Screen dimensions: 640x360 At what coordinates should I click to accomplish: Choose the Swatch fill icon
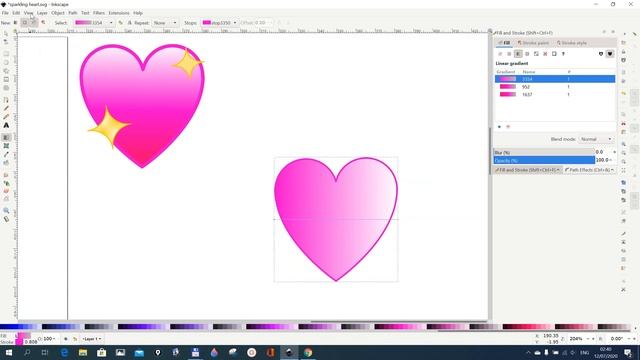(554, 54)
